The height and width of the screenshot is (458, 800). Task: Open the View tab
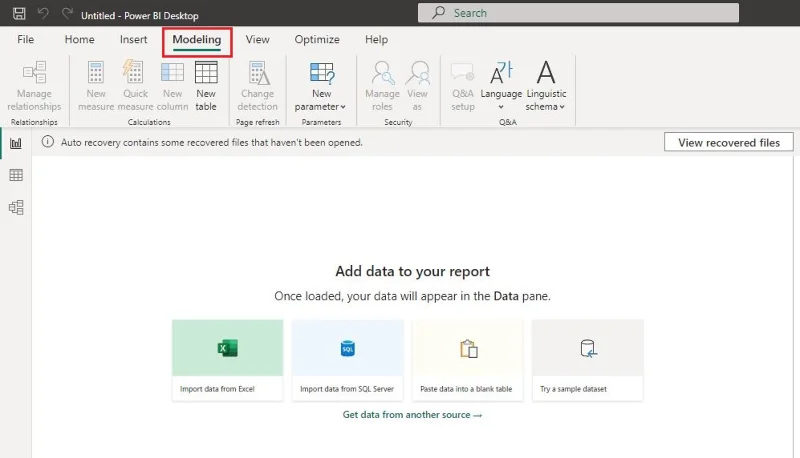tap(257, 39)
